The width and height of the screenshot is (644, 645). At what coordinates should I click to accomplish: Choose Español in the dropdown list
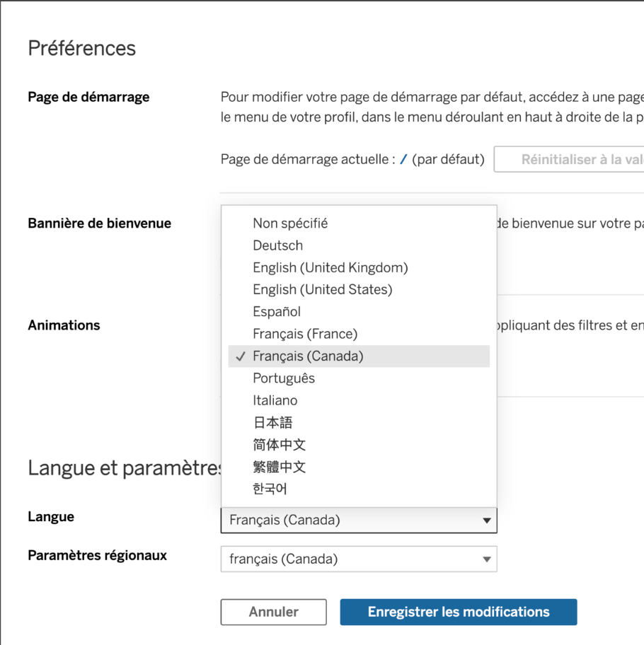(277, 312)
